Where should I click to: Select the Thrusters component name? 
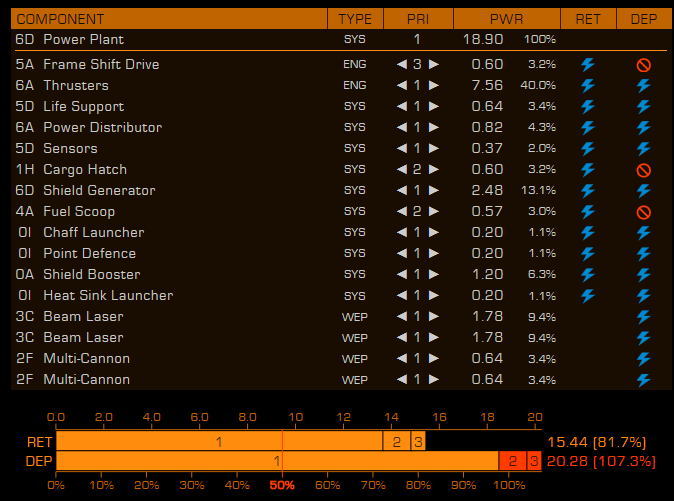coord(76,86)
